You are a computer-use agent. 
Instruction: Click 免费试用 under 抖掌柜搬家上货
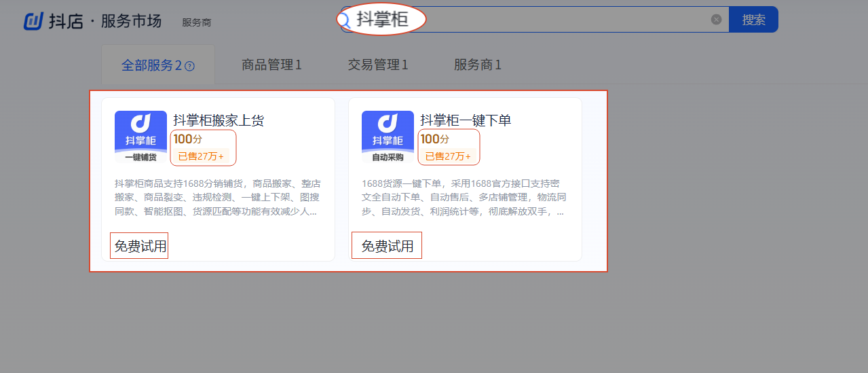point(140,246)
